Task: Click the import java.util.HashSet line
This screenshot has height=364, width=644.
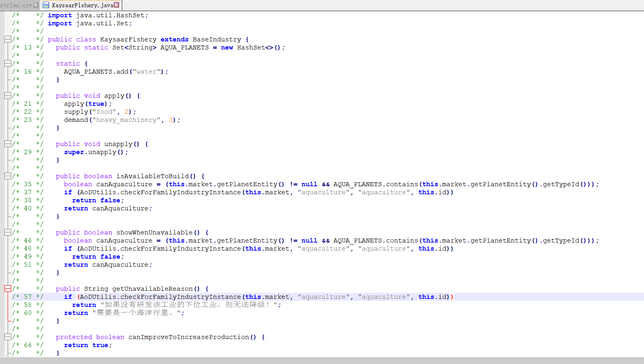Action: (x=98, y=15)
